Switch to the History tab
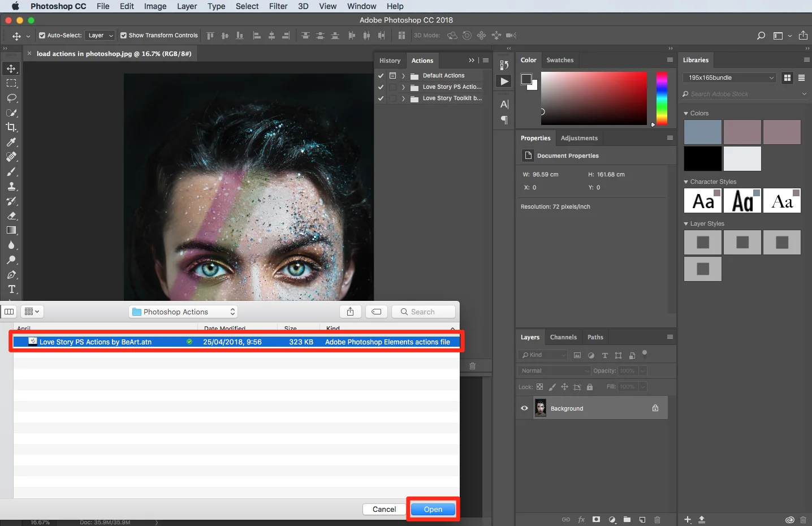 point(390,61)
